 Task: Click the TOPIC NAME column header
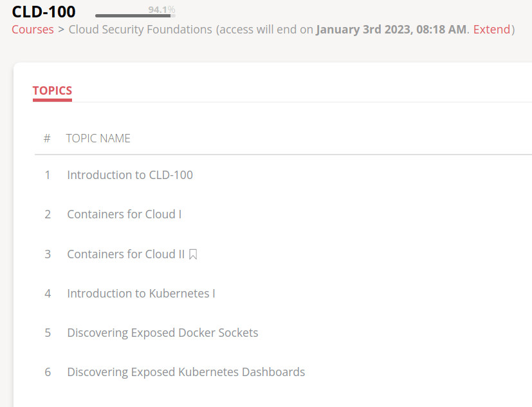[98, 138]
